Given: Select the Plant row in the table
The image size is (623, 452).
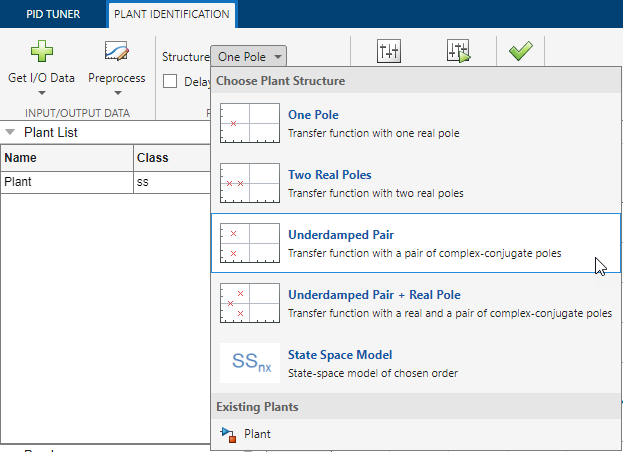Looking at the screenshot, I should pyautogui.click(x=67, y=182).
